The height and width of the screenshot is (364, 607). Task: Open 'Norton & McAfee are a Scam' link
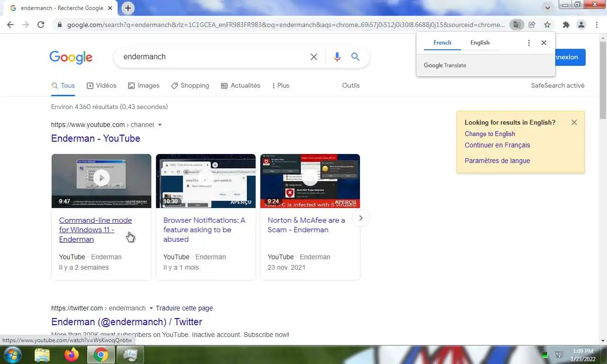pos(306,225)
